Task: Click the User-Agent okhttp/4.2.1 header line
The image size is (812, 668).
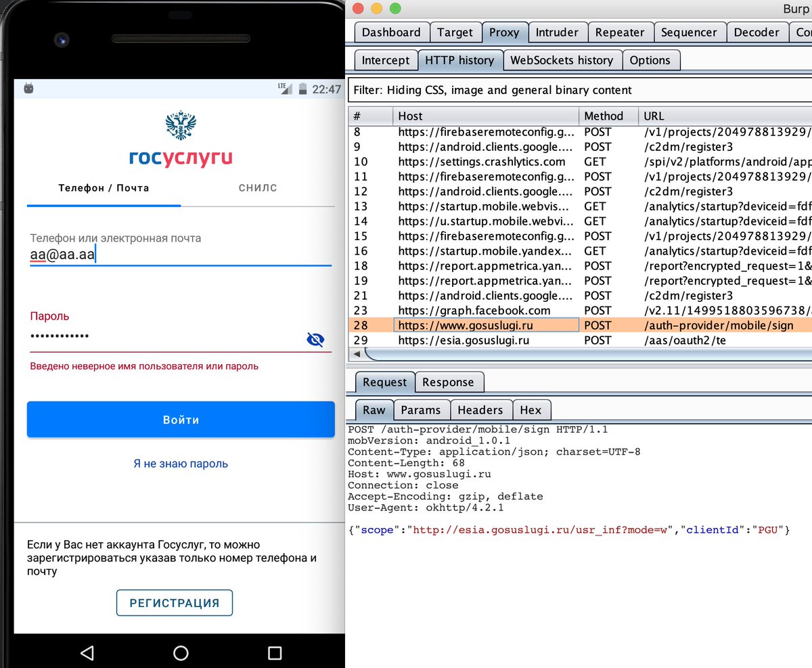Action: coord(426,508)
